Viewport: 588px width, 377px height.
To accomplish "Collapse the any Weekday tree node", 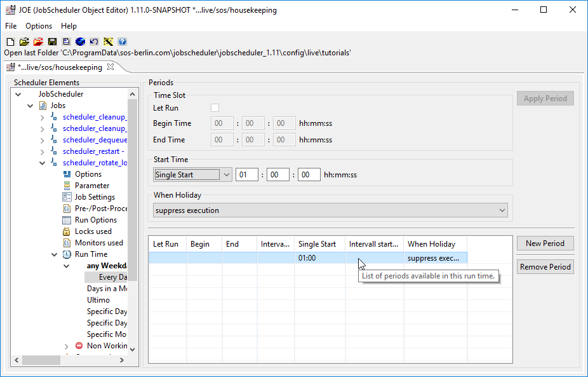I will click(x=67, y=266).
